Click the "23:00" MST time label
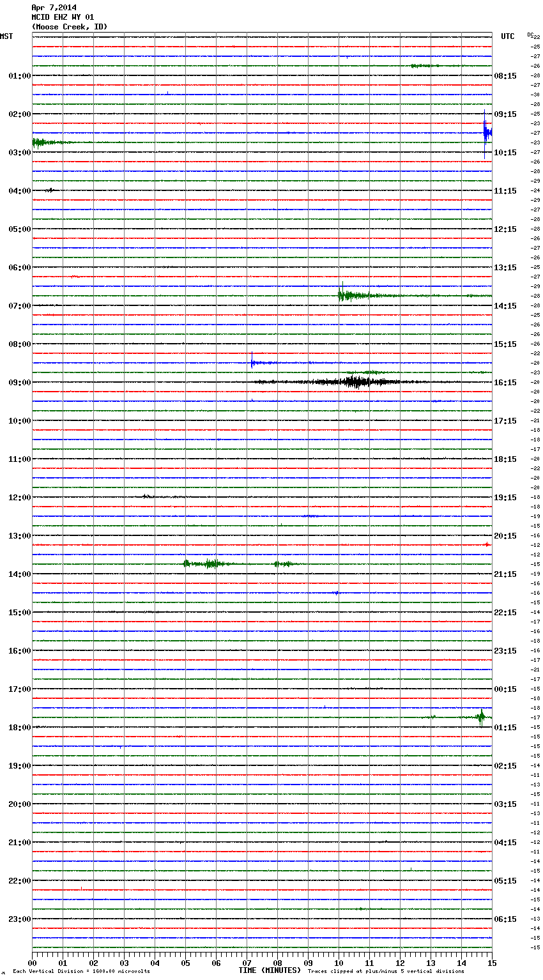This screenshot has width=543, height=980. click(19, 919)
